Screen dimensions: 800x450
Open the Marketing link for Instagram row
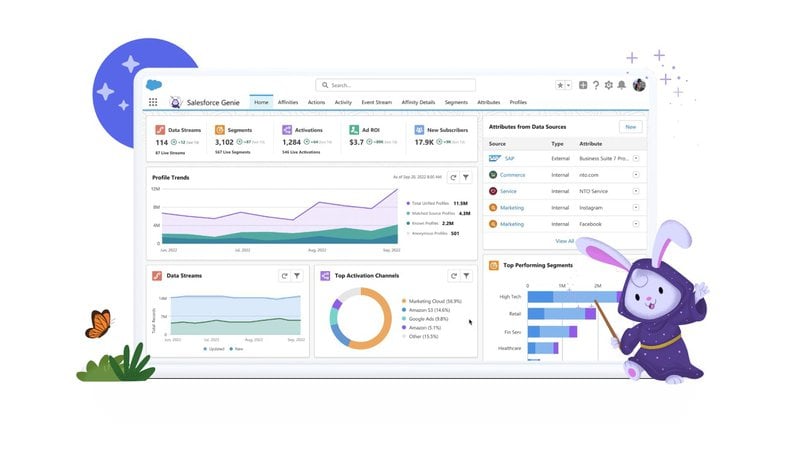(512, 208)
